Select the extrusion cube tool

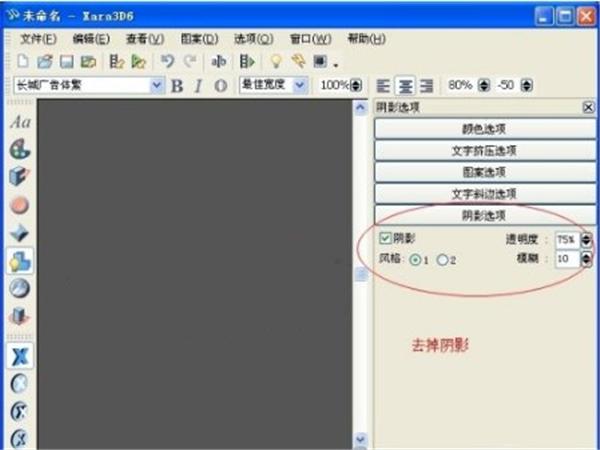tap(19, 176)
